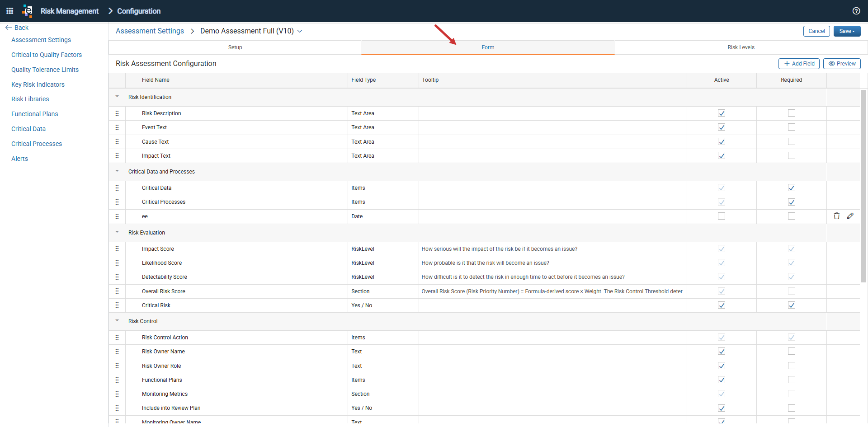868x427 pixels.
Task: Go to Assessment Settings breadcrumb link
Action: click(150, 31)
